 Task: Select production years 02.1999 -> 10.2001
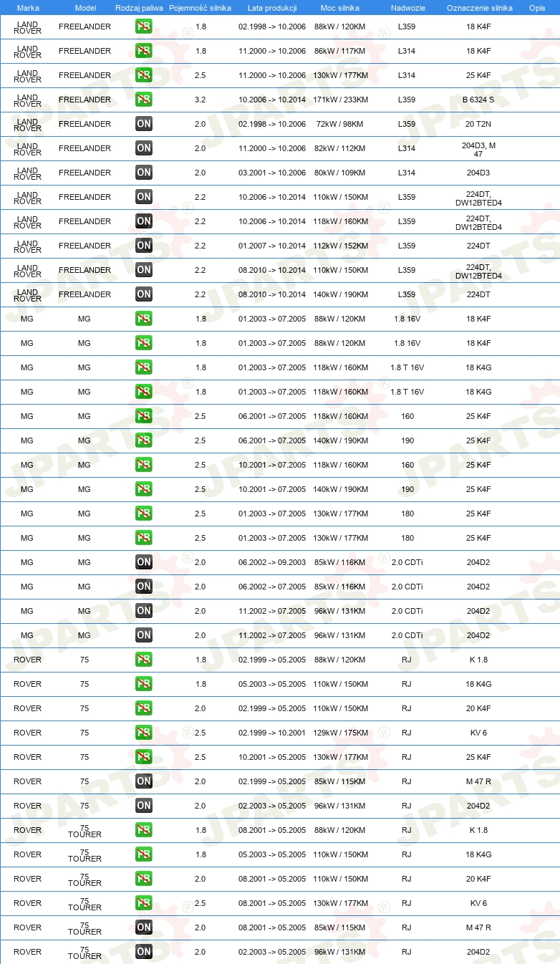tap(272, 733)
